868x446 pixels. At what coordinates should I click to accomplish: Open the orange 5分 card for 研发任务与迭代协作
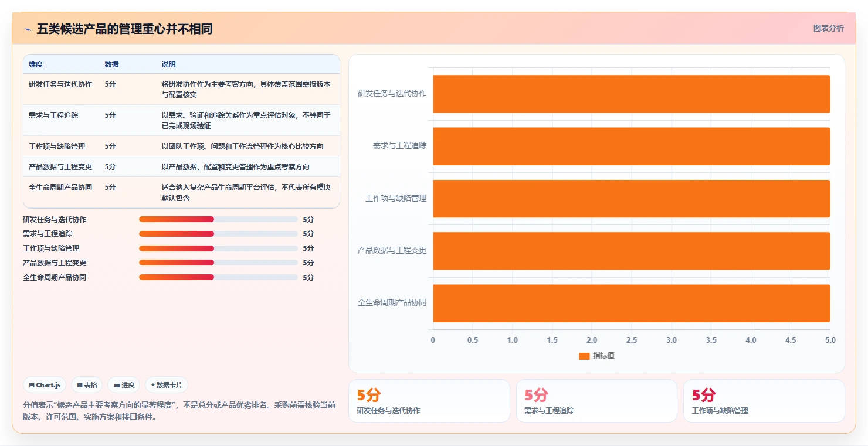pyautogui.click(x=429, y=401)
